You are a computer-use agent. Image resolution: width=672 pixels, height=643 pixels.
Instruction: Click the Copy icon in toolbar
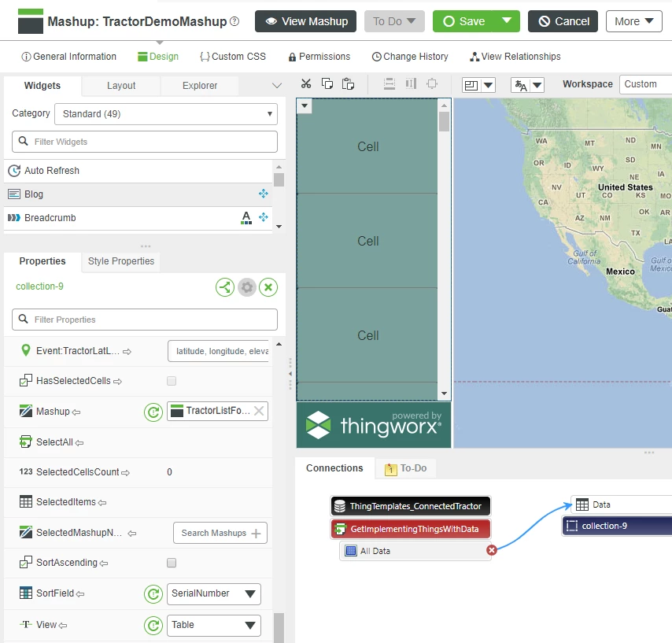(327, 83)
